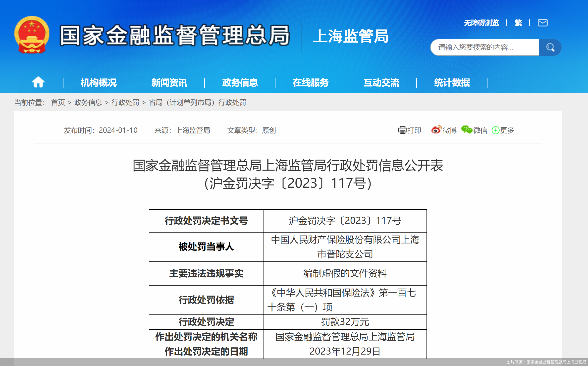
Task: Click the 来源：上海监管局 text
Action: click(x=182, y=130)
